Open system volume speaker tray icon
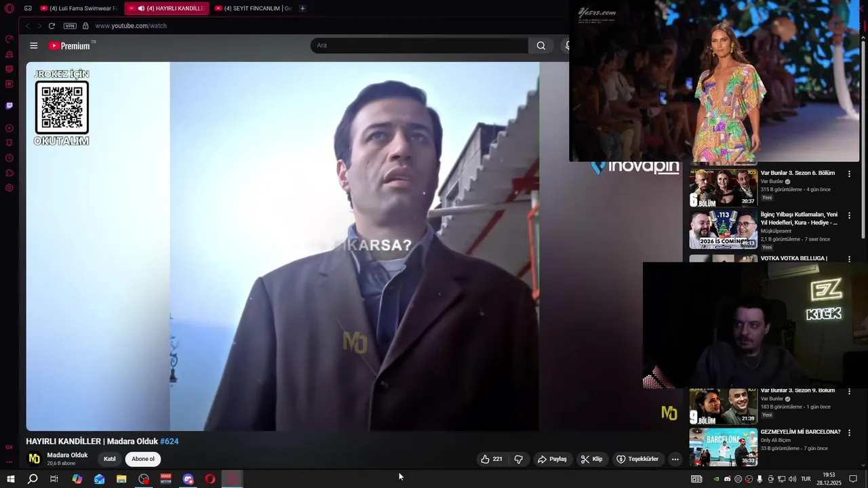Viewport: 868px width, 488px height. (x=792, y=479)
